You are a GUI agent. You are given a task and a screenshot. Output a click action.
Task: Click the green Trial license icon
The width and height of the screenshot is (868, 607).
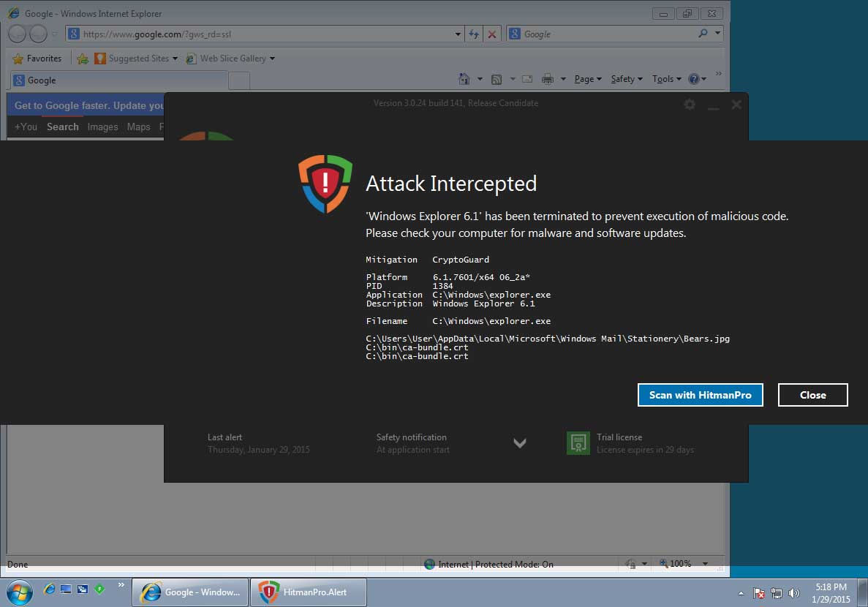578,442
